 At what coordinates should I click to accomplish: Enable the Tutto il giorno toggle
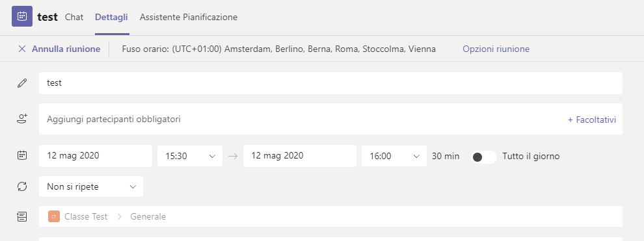pyautogui.click(x=483, y=157)
